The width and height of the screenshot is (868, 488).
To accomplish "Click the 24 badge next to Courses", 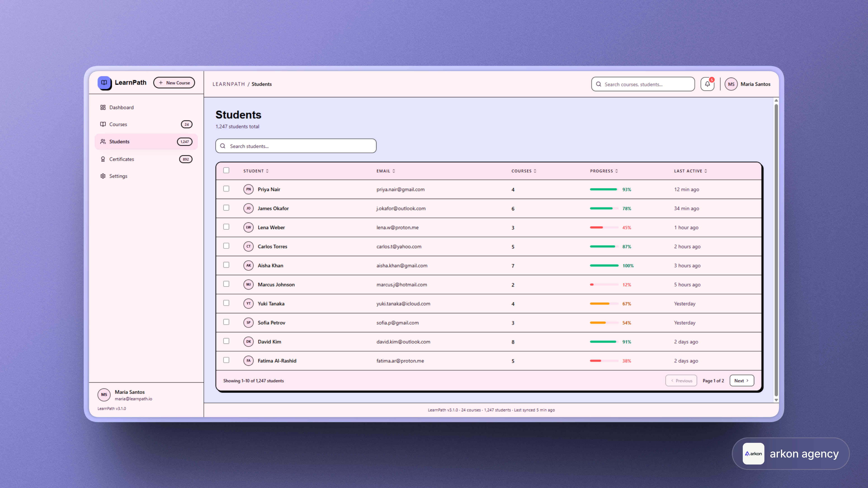I will coord(187,124).
